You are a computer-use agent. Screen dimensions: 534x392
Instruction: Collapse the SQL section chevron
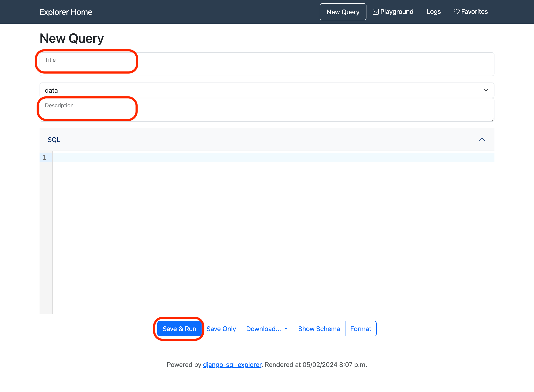coord(482,140)
